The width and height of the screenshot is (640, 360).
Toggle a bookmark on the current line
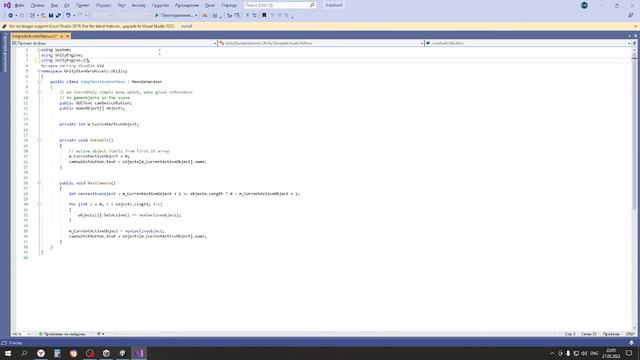264,15
